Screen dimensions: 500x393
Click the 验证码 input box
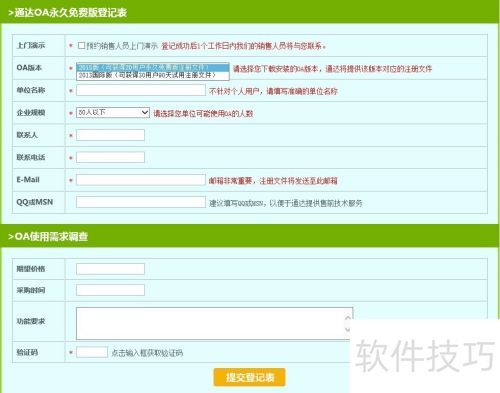[x=92, y=352]
